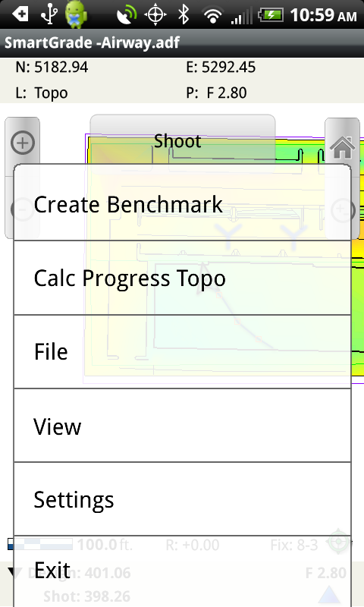Tap the L: Topo layer field

(x=42, y=93)
